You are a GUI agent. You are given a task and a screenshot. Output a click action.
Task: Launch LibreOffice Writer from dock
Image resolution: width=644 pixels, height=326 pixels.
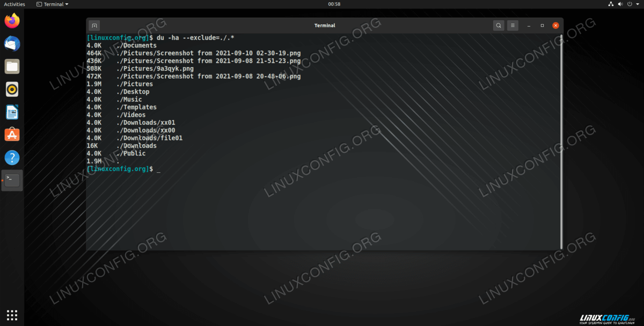[x=12, y=112]
